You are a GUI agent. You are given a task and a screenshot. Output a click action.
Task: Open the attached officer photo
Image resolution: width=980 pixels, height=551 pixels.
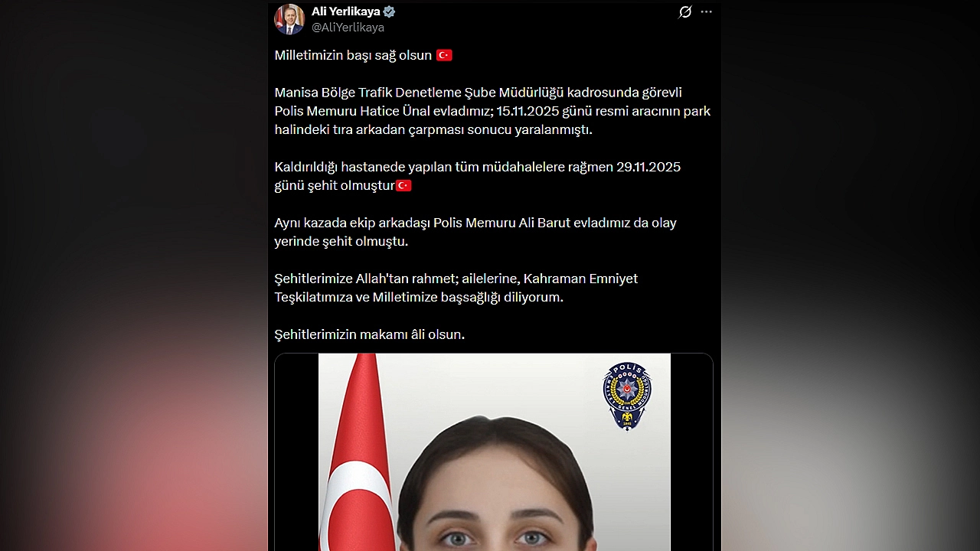point(494,452)
